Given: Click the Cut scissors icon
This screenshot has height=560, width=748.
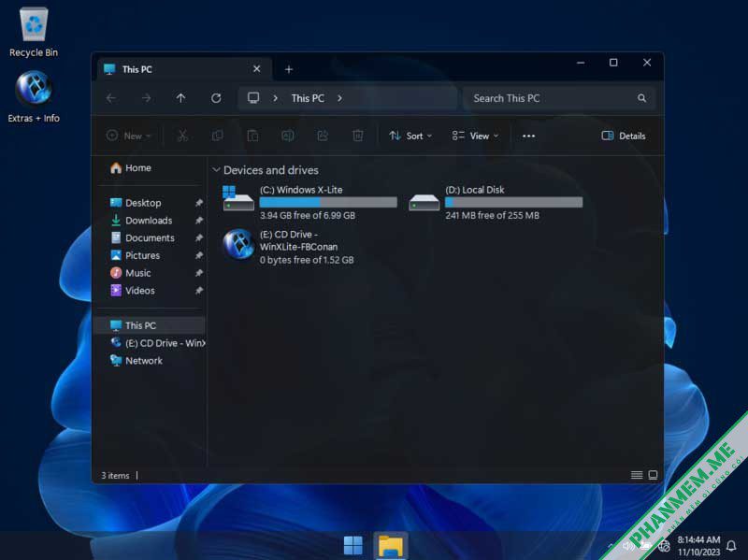Looking at the screenshot, I should point(182,136).
